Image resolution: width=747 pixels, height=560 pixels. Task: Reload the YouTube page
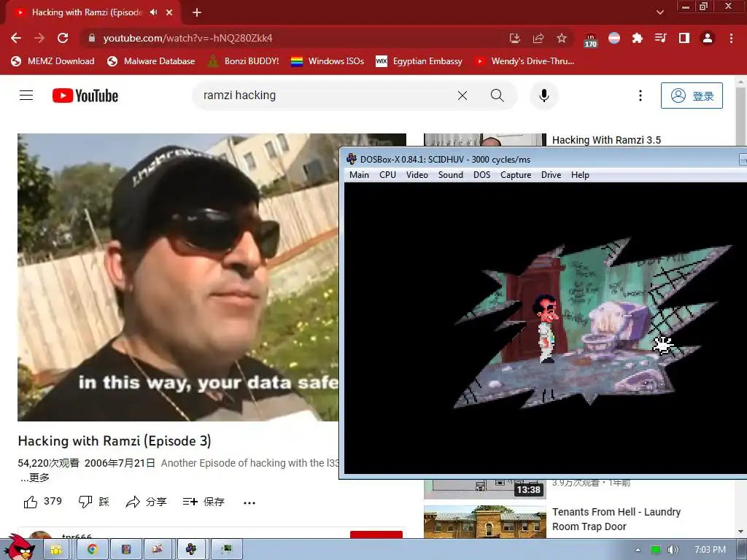coord(63,38)
